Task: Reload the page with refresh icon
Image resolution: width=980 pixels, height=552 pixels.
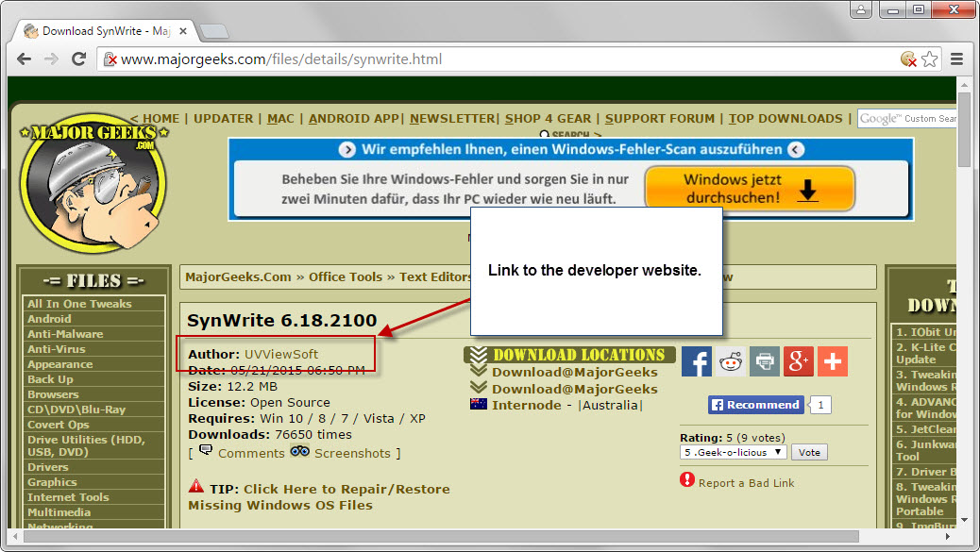Action: [78, 59]
